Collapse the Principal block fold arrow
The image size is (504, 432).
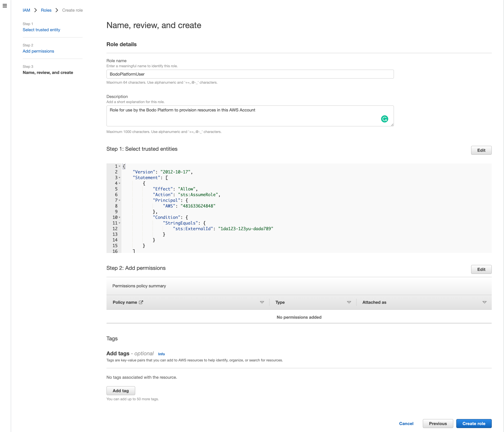pos(120,200)
